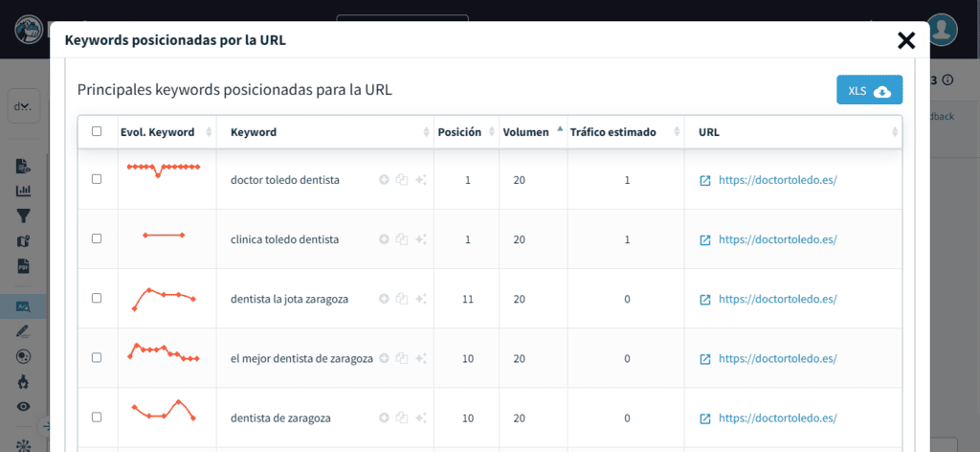Open external link icon for 'el mejor dentista de zaragoza' row
The image size is (980, 452).
pyautogui.click(x=705, y=359)
